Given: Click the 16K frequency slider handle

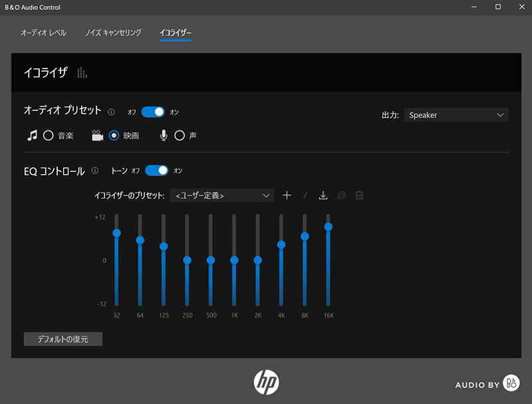Looking at the screenshot, I should pos(328,227).
